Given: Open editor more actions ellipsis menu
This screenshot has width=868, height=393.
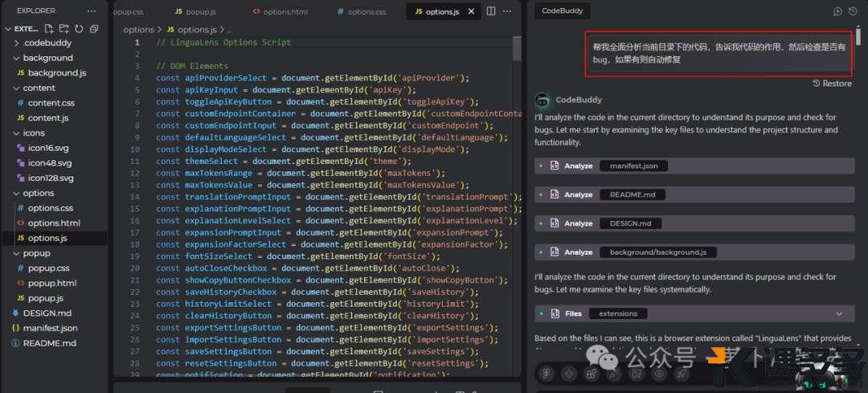Looking at the screenshot, I should [x=509, y=11].
